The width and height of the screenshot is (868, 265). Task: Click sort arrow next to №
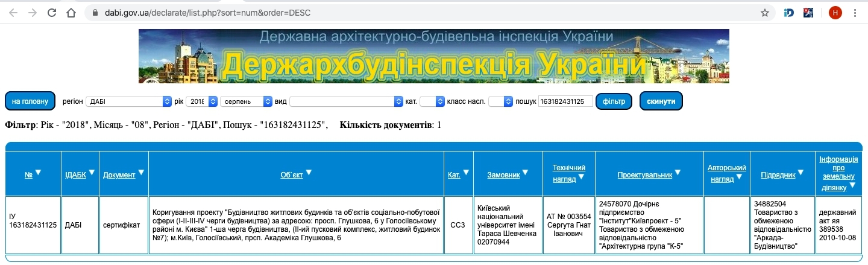click(38, 173)
